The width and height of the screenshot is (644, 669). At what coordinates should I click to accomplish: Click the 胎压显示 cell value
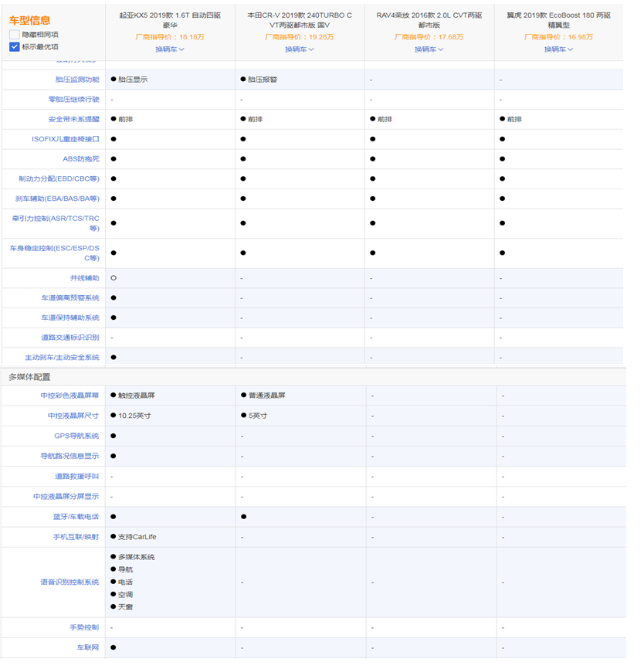[x=133, y=80]
